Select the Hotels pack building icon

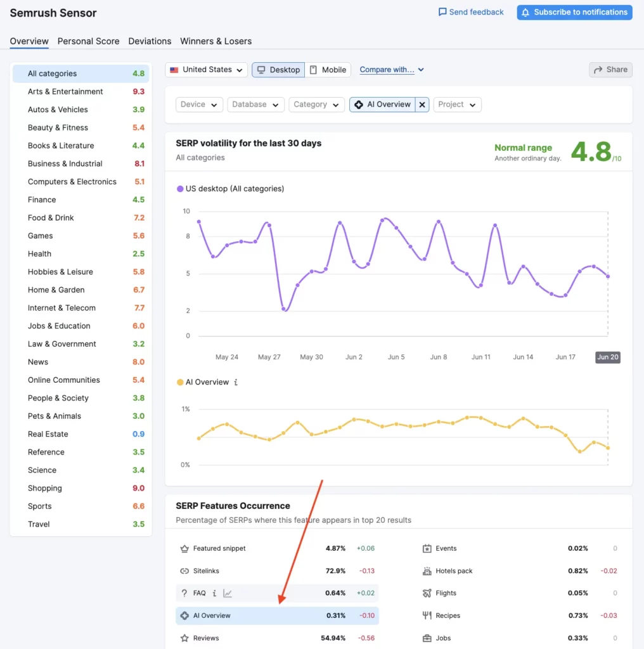point(427,571)
